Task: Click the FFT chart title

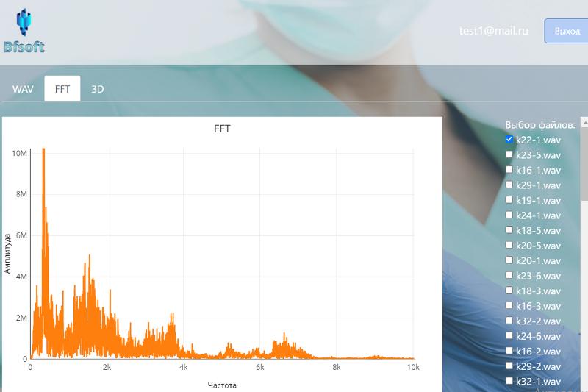Action: (x=222, y=129)
